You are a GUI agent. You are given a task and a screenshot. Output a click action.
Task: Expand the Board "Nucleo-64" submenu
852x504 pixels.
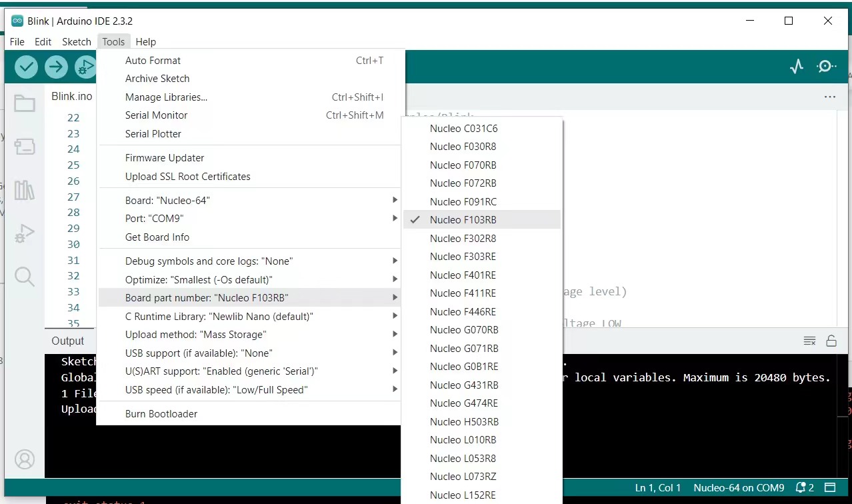point(250,201)
